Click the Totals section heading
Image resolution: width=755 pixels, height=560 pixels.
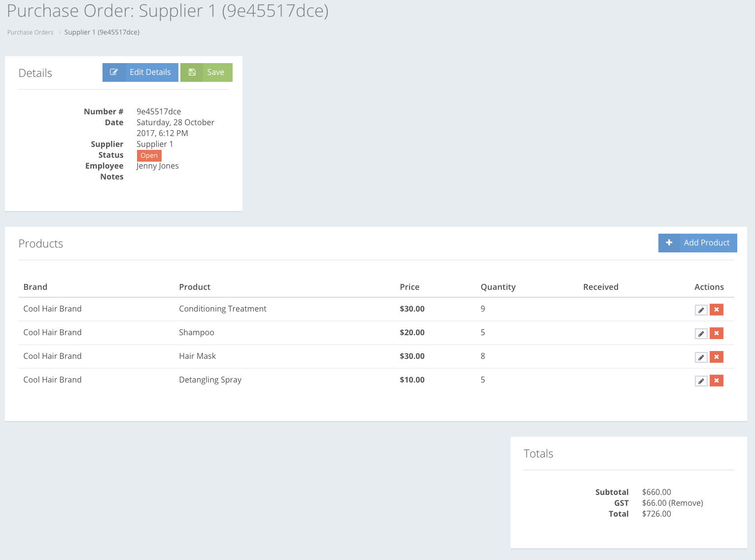538,454
